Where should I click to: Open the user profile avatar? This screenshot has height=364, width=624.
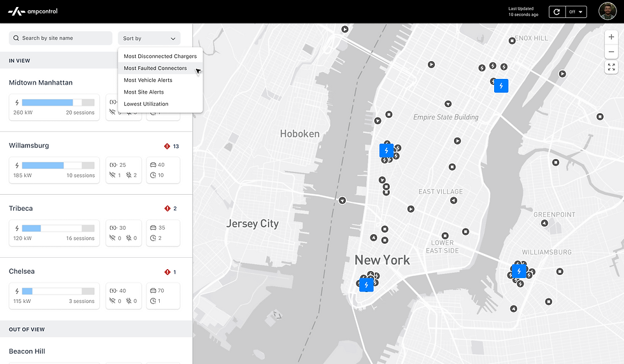tap(607, 11)
